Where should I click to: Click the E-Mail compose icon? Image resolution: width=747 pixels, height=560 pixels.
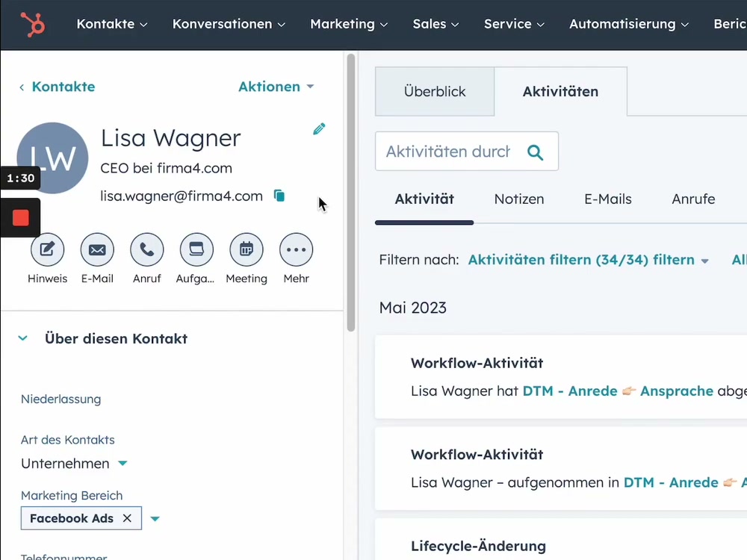tap(97, 249)
